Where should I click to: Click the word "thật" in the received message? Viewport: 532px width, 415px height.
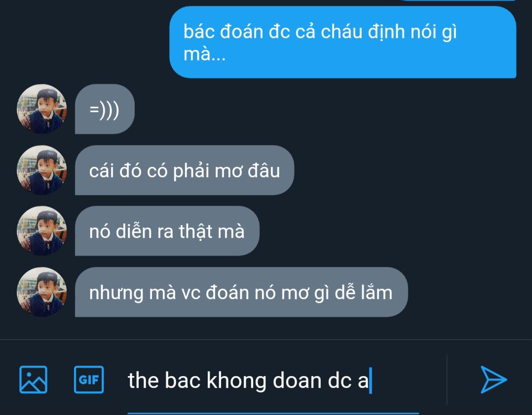coord(195,231)
